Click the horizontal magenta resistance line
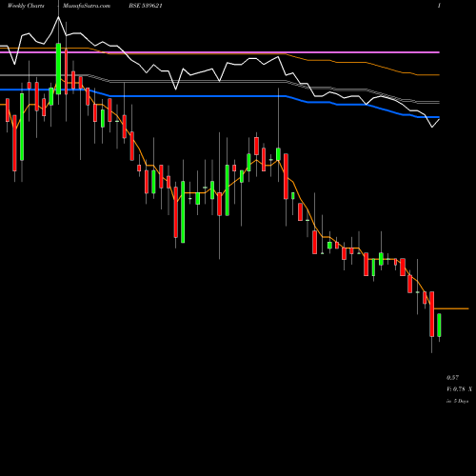 (220, 52)
